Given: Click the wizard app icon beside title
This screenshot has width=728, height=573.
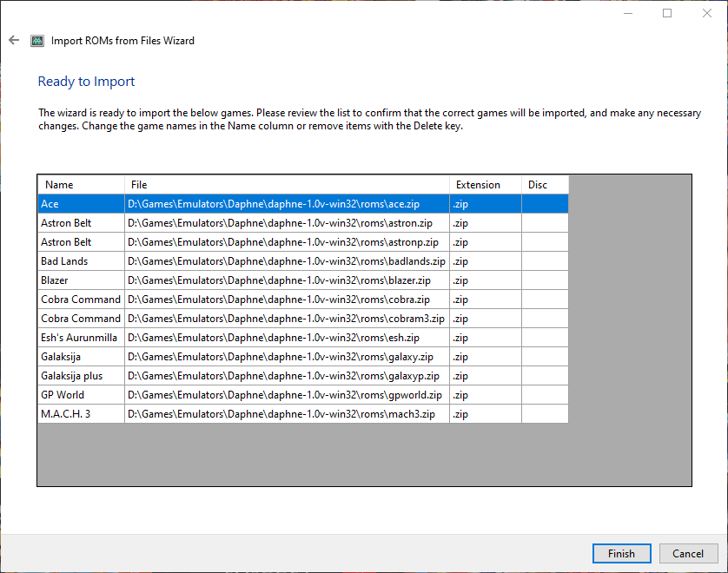Looking at the screenshot, I should pos(37,41).
